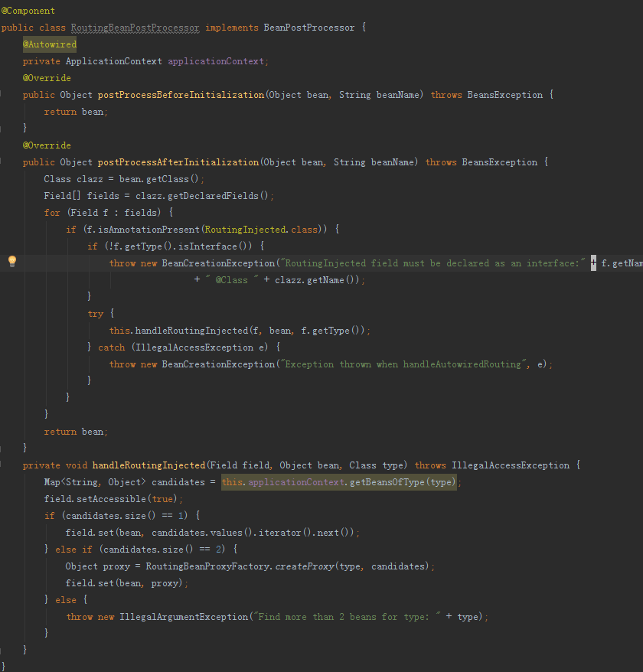Click the @Component annotation
The image size is (643, 672).
(28, 11)
